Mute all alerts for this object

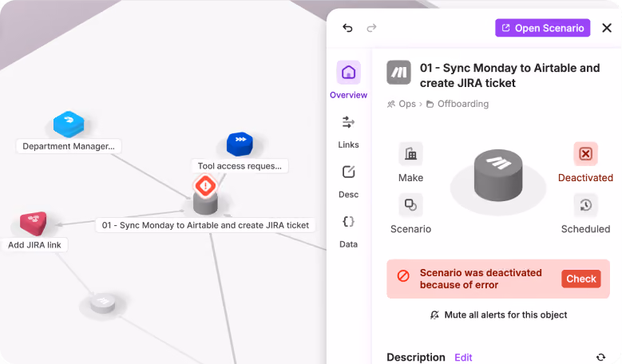pos(498,315)
